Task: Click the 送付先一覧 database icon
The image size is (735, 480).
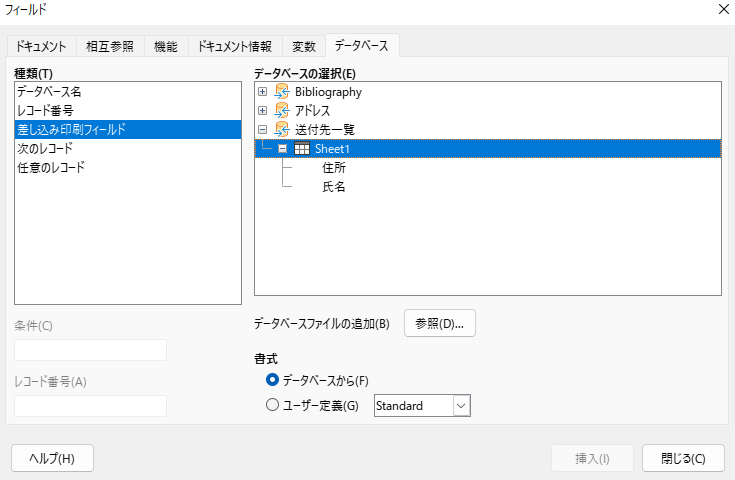Action: (x=281, y=130)
